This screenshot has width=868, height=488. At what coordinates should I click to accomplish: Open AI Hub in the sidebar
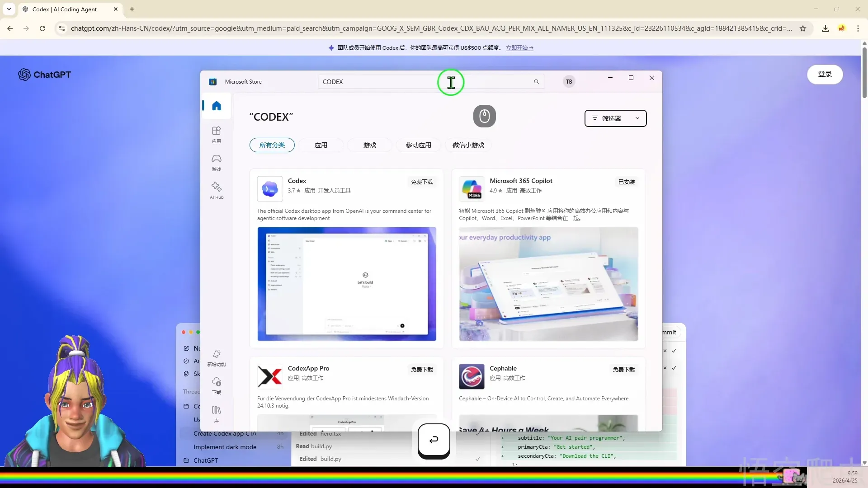pyautogui.click(x=217, y=190)
